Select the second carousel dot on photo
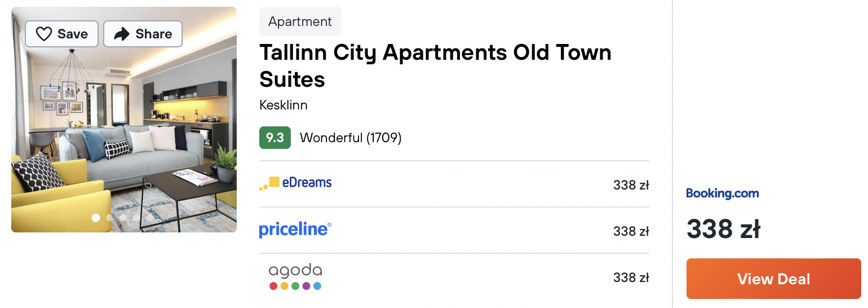The width and height of the screenshot is (868, 308). 109,217
